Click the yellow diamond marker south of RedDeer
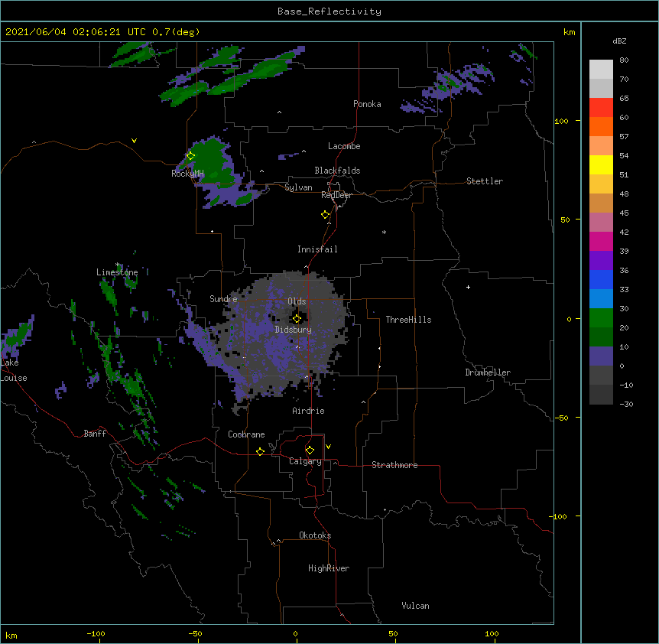The image size is (659, 644). pos(325,215)
